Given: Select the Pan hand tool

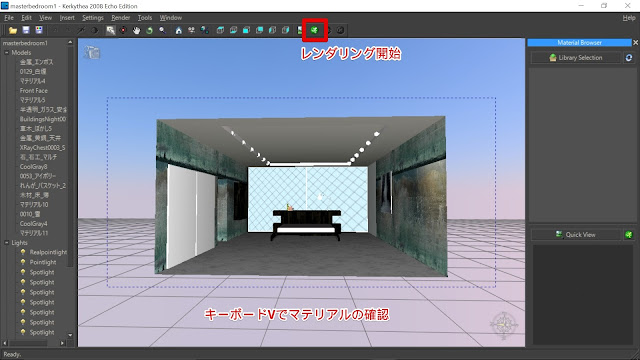Looking at the screenshot, I should (x=136, y=30).
